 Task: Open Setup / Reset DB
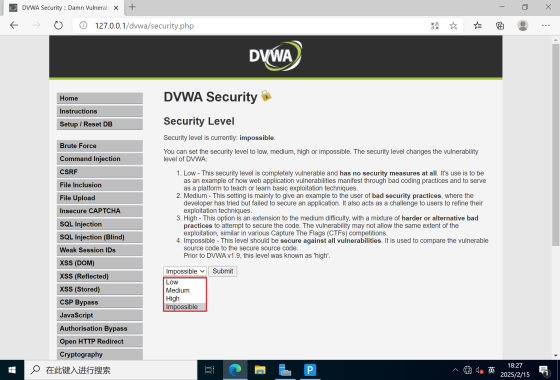(100, 124)
